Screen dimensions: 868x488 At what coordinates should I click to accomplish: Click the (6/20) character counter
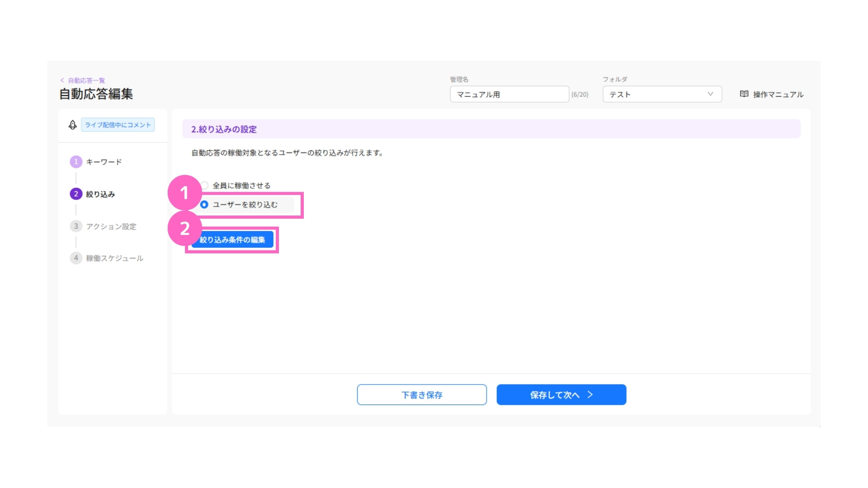pyautogui.click(x=580, y=94)
